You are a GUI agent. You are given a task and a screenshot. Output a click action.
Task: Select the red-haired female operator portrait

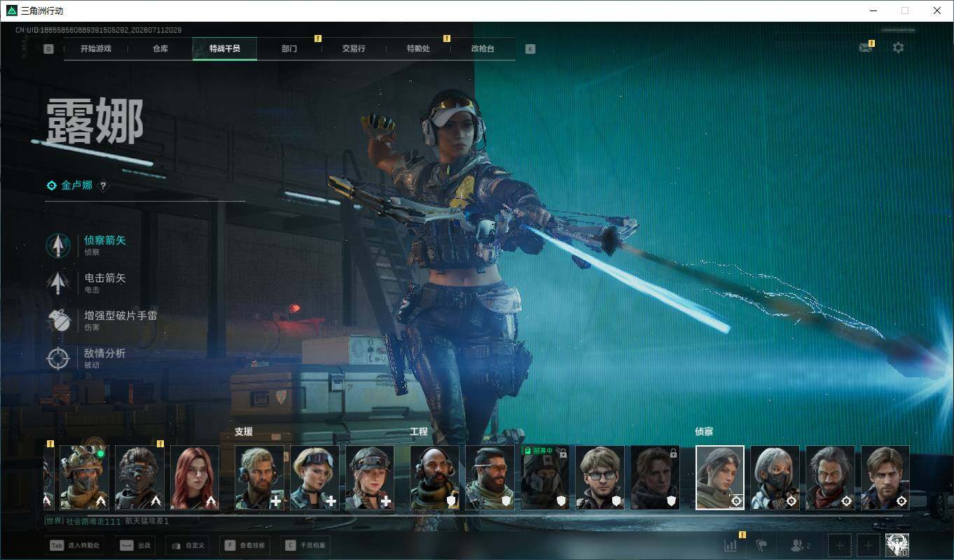tap(195, 477)
